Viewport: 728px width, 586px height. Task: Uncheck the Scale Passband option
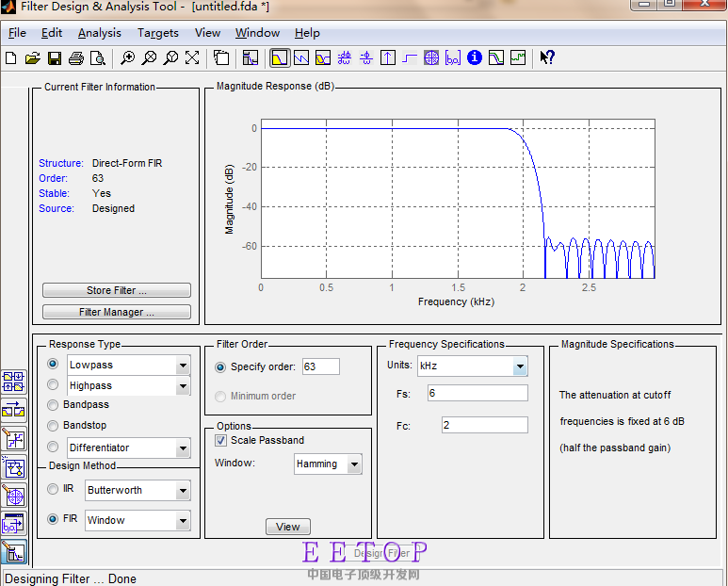click(x=221, y=440)
